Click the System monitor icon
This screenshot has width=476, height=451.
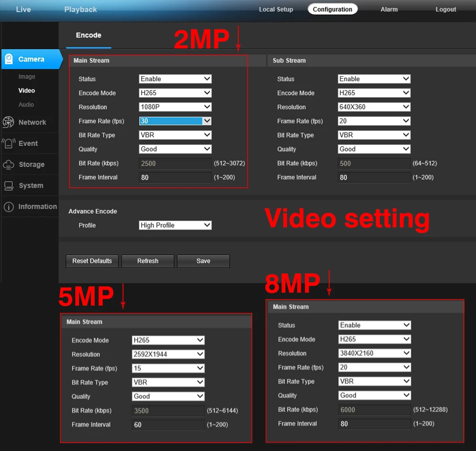coord(9,185)
